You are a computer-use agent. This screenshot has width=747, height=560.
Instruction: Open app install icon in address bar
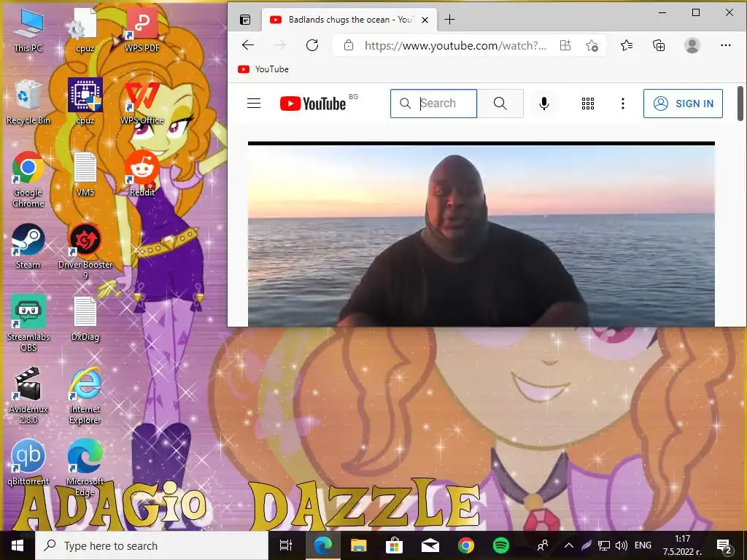565,46
